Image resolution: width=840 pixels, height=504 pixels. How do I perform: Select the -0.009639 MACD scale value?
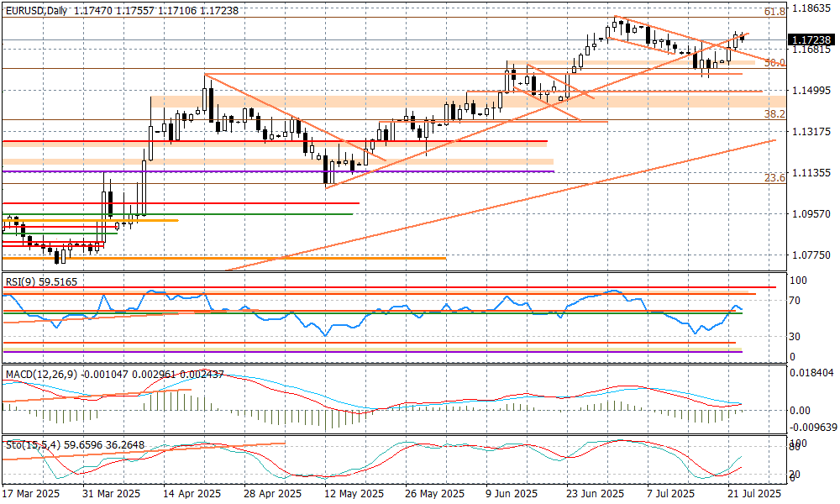coord(812,428)
